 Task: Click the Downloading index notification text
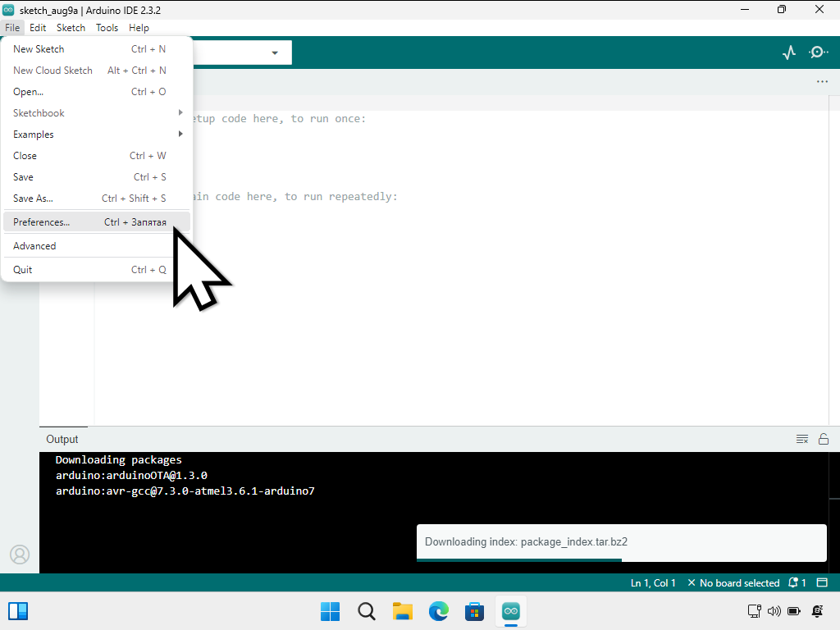pyautogui.click(x=526, y=541)
